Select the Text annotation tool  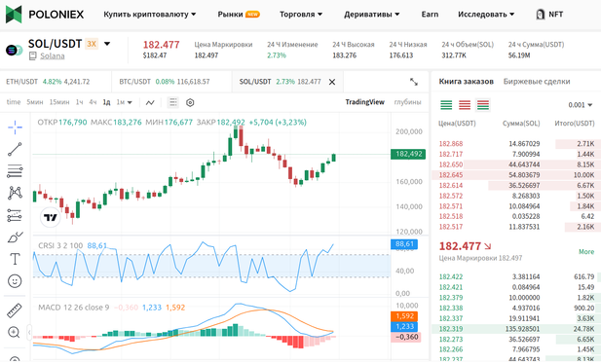point(15,259)
